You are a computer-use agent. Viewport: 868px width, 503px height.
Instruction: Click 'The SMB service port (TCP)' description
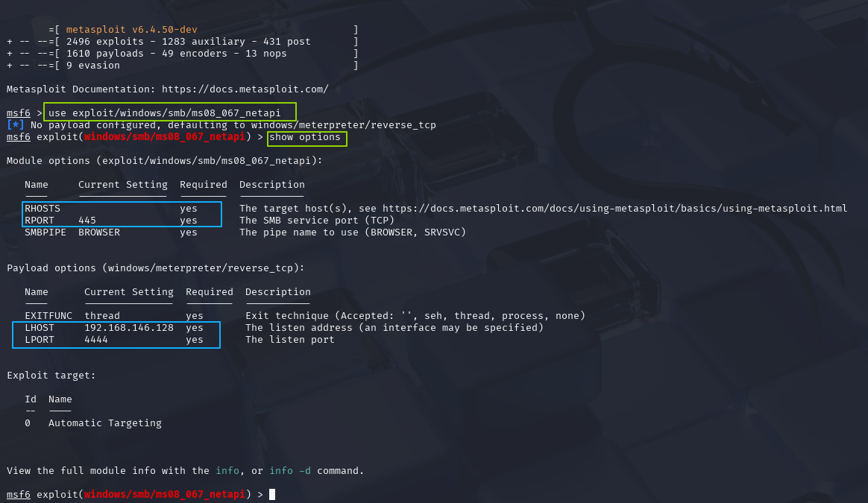click(x=317, y=221)
